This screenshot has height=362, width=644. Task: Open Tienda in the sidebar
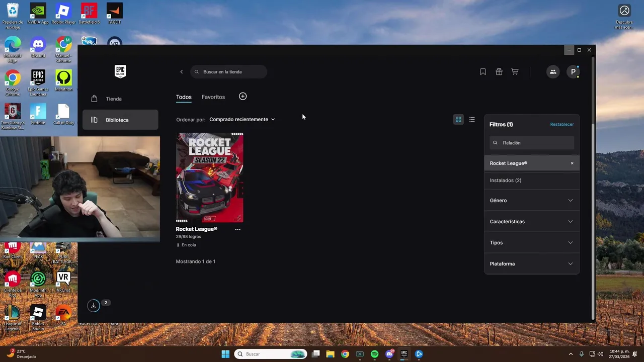[x=120, y=99]
